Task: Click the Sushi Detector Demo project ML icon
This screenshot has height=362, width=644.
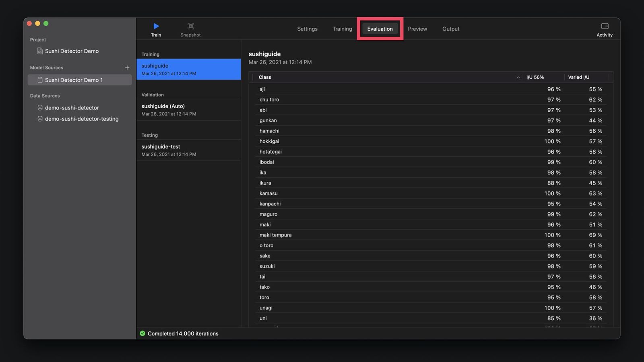Action: point(40,51)
